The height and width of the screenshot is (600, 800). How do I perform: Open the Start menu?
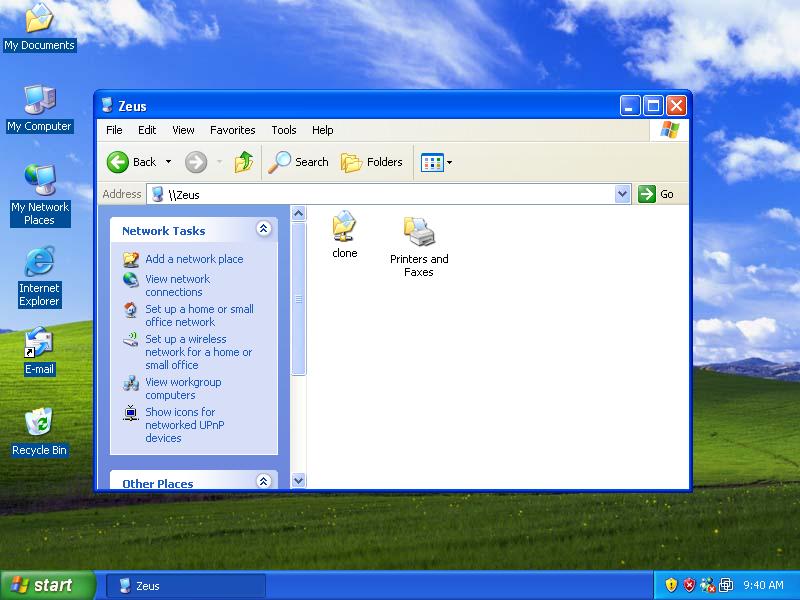(48, 585)
